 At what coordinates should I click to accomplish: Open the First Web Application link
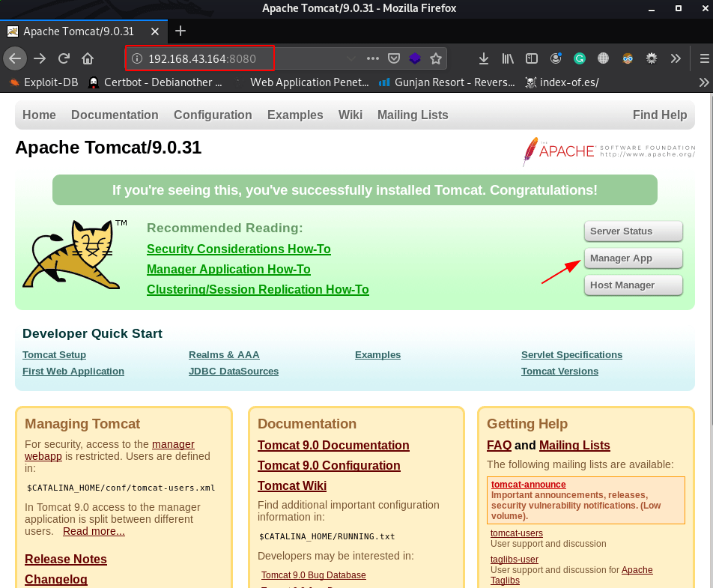73,371
